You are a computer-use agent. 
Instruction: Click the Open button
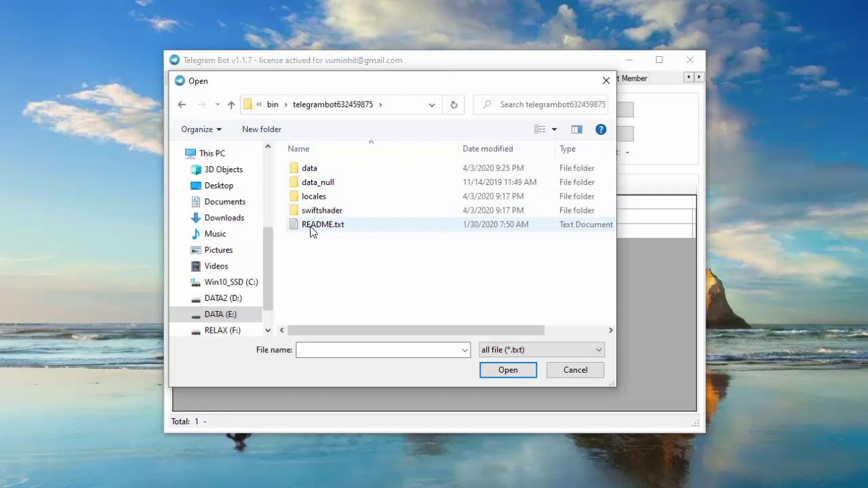(508, 370)
